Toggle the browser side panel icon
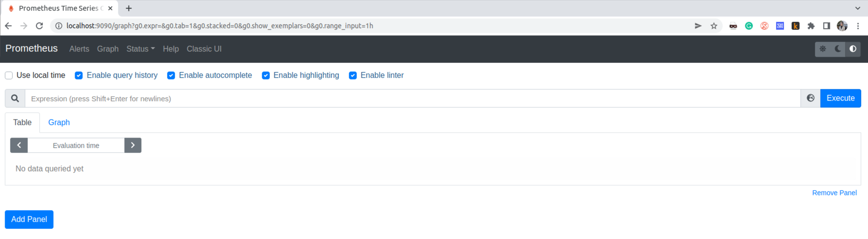This screenshot has height=239, width=868. pyautogui.click(x=827, y=26)
